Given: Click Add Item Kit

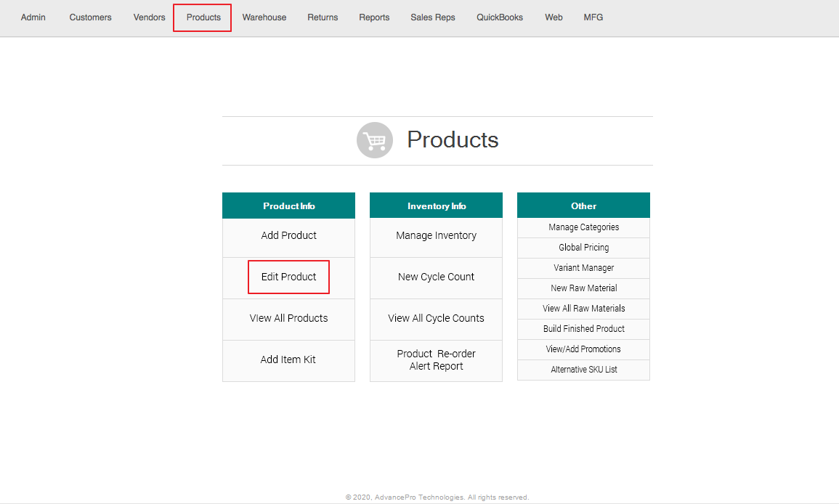Looking at the screenshot, I should [288, 359].
